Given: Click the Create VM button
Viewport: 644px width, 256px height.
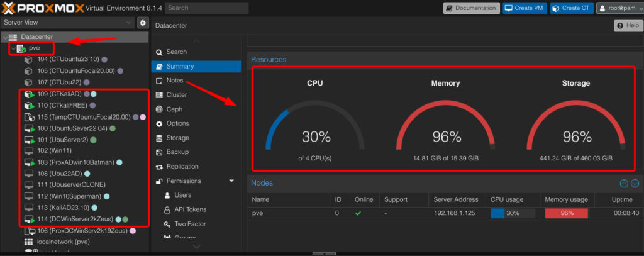Looking at the screenshot, I should [x=525, y=8].
